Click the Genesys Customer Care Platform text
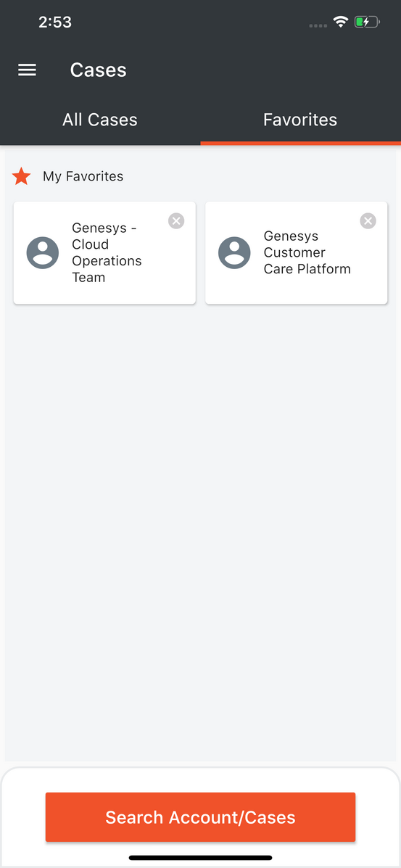This screenshot has width=401, height=868. (x=307, y=252)
